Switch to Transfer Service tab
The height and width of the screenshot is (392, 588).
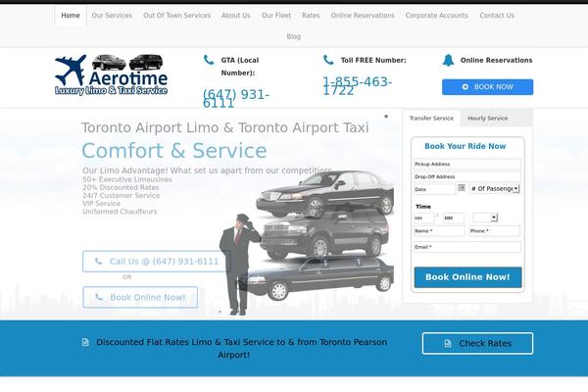tap(431, 119)
